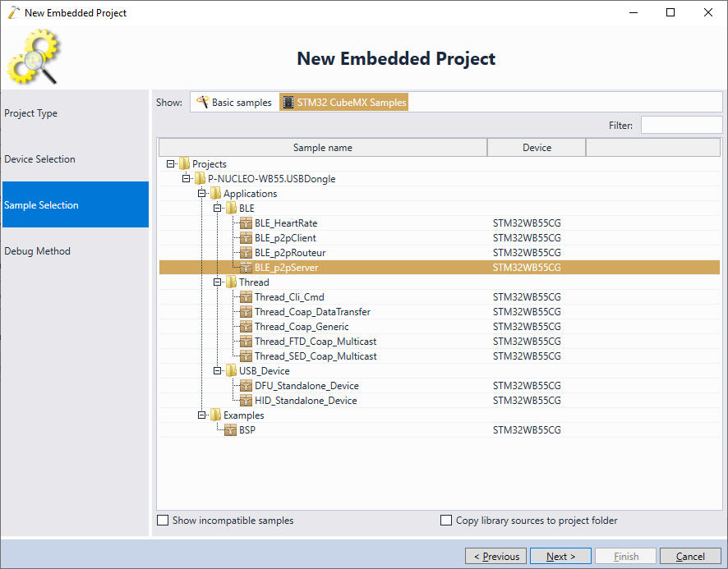The image size is (728, 569).
Task: Select the BLE_HeartRate sample name
Action: pyautogui.click(x=286, y=223)
